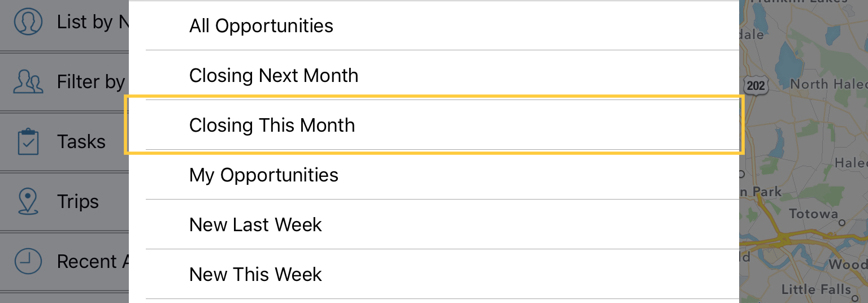Tap the route 202 shield on map

click(x=756, y=85)
